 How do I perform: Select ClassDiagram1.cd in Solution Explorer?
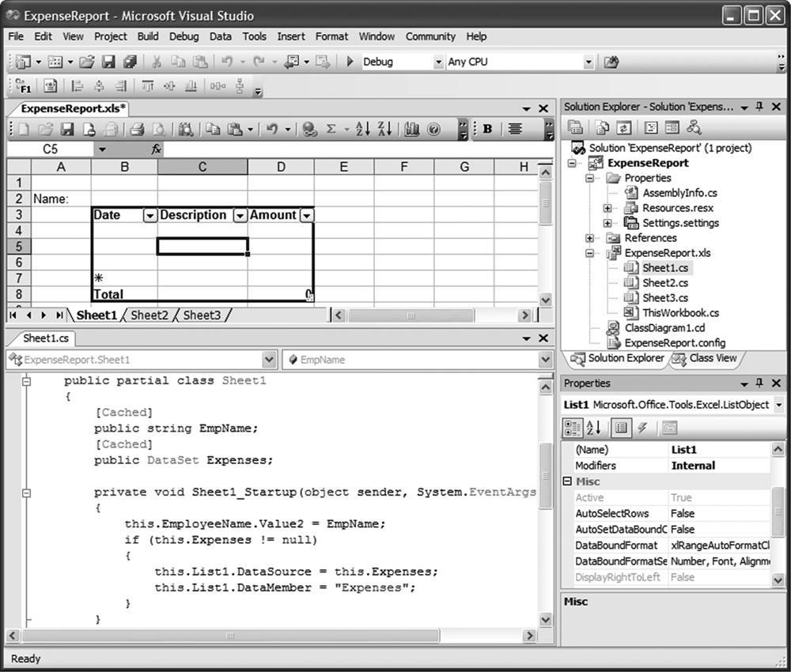665,327
